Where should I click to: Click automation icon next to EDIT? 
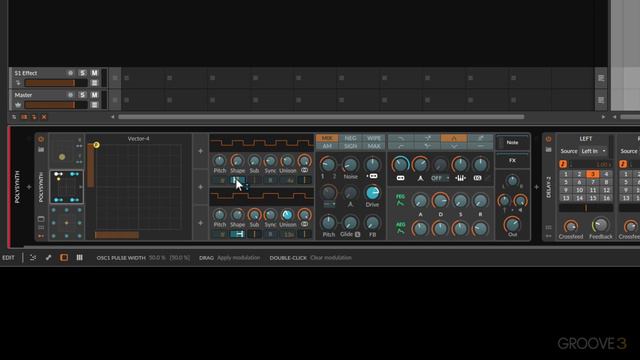[x=33, y=258]
